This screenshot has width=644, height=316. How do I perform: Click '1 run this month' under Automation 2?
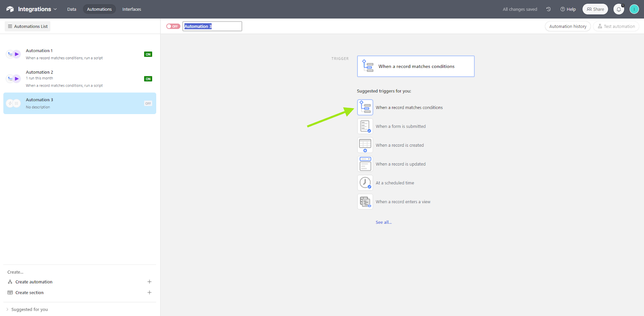[x=39, y=79]
